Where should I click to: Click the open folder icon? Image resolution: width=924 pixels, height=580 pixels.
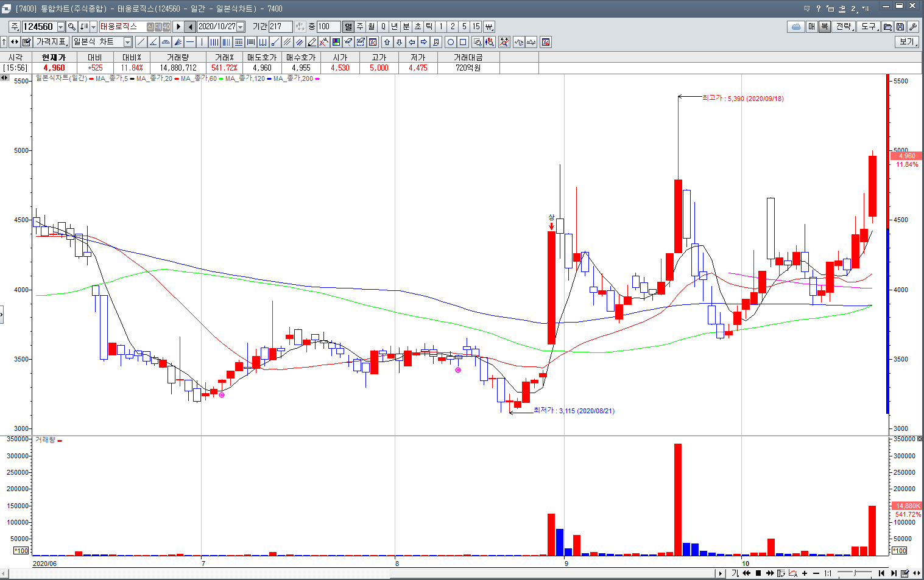point(887,27)
